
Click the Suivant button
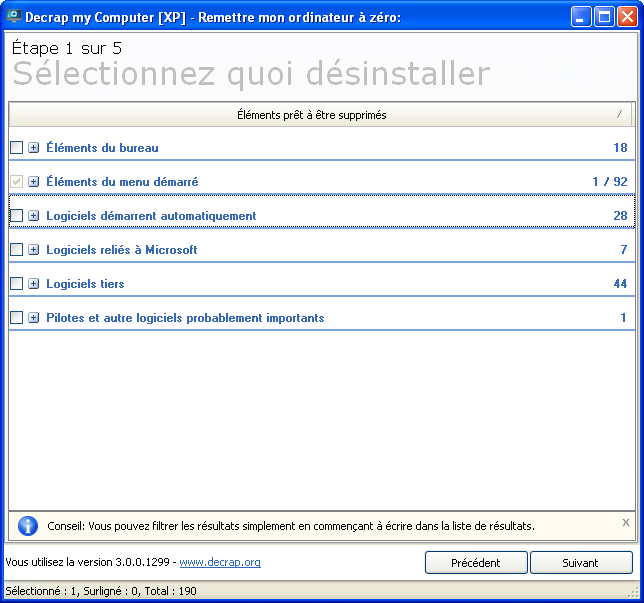click(x=581, y=562)
